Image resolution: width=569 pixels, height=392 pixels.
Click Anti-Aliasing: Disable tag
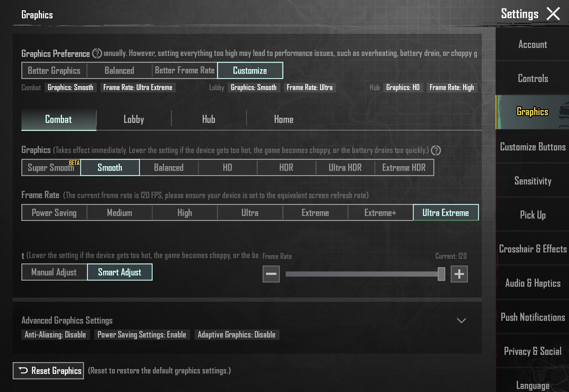[55, 335]
